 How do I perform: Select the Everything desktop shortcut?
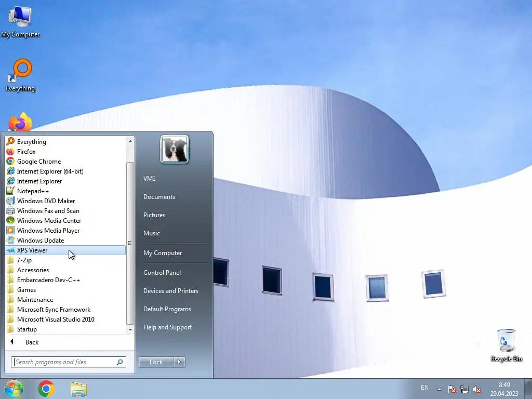tap(20, 75)
